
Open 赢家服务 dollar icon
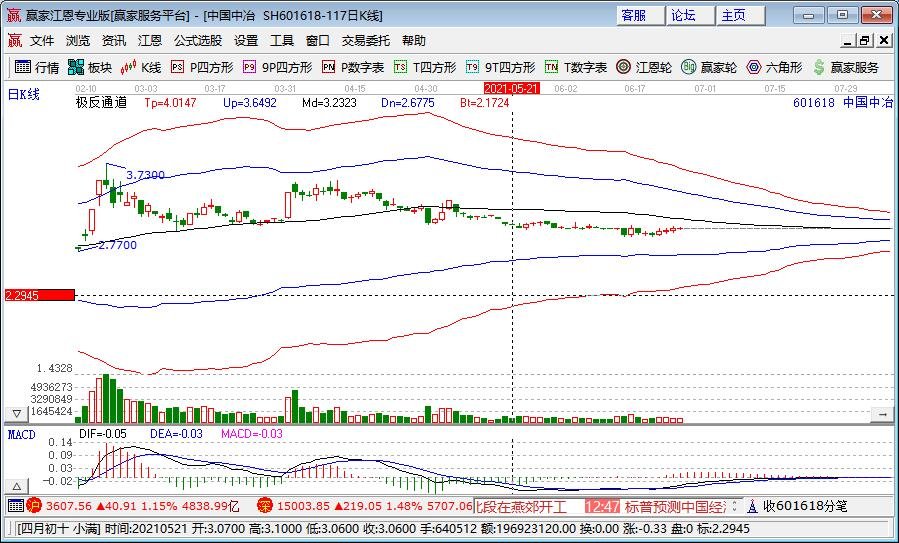click(x=819, y=67)
